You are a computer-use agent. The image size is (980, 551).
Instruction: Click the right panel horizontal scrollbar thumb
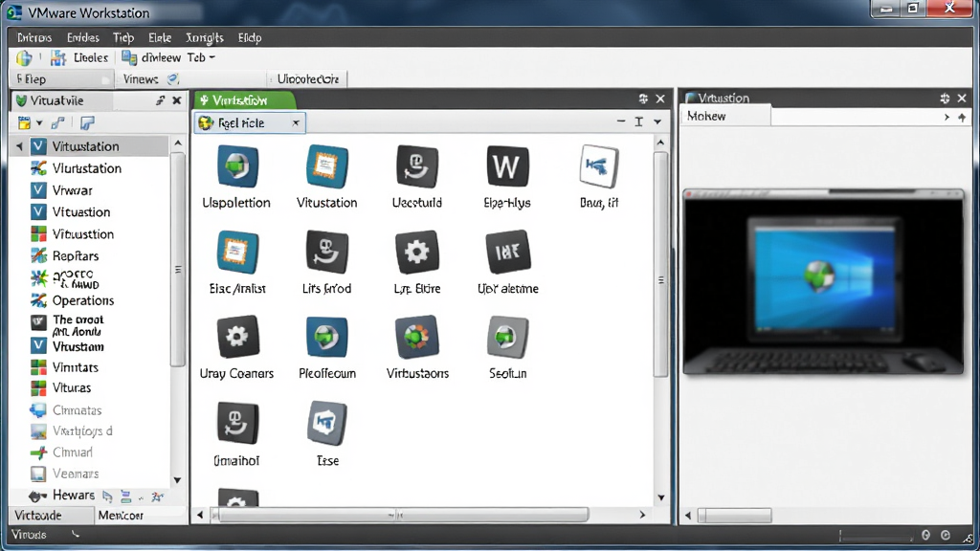[734, 516]
